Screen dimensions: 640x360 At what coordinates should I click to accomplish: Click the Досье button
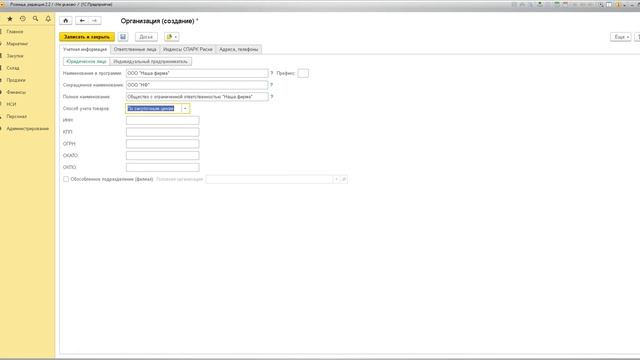pos(146,37)
